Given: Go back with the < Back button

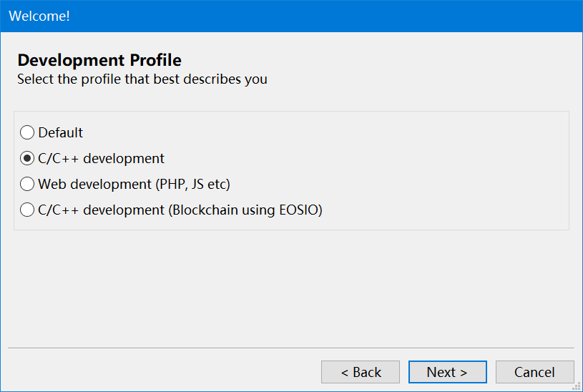Looking at the screenshot, I should coord(360,372).
